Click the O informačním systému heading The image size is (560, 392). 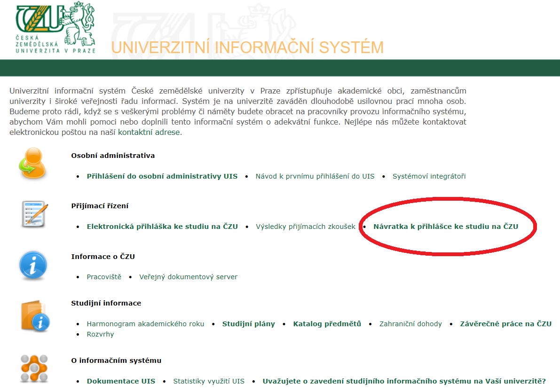coord(116,360)
